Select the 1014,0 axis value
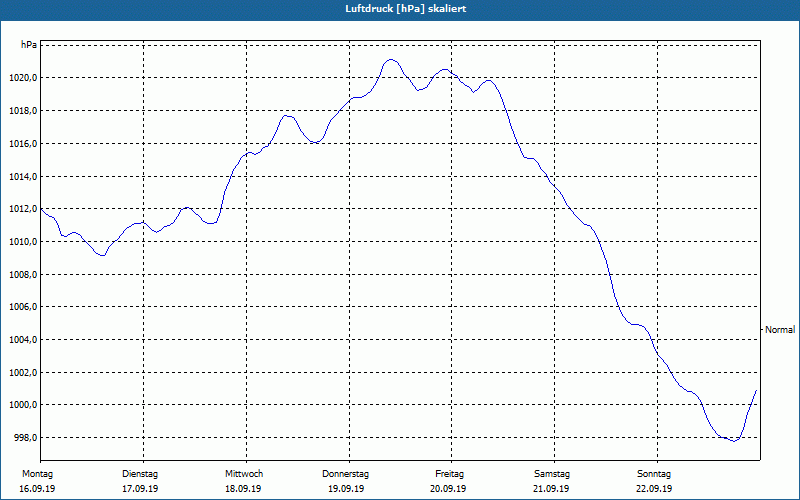This screenshot has width=800, height=500. click(23, 177)
